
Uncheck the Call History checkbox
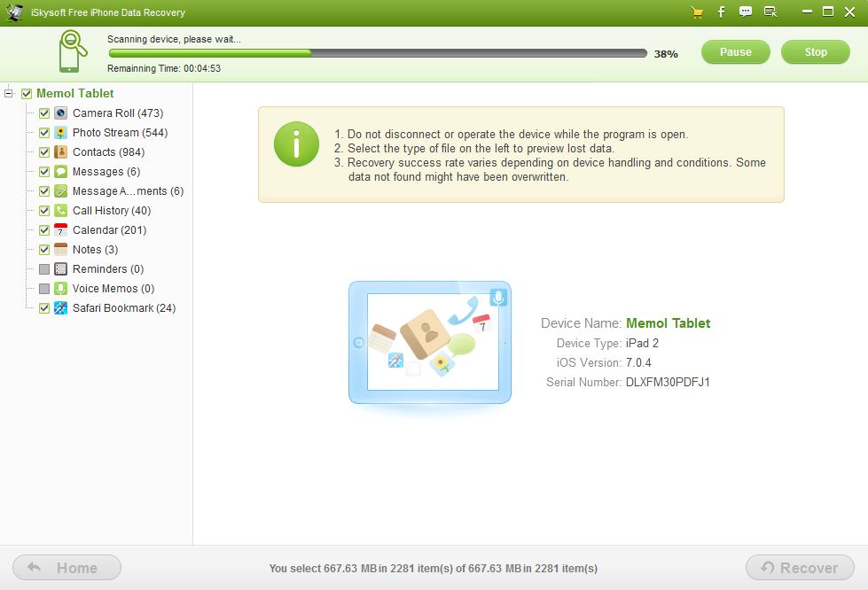click(x=44, y=211)
